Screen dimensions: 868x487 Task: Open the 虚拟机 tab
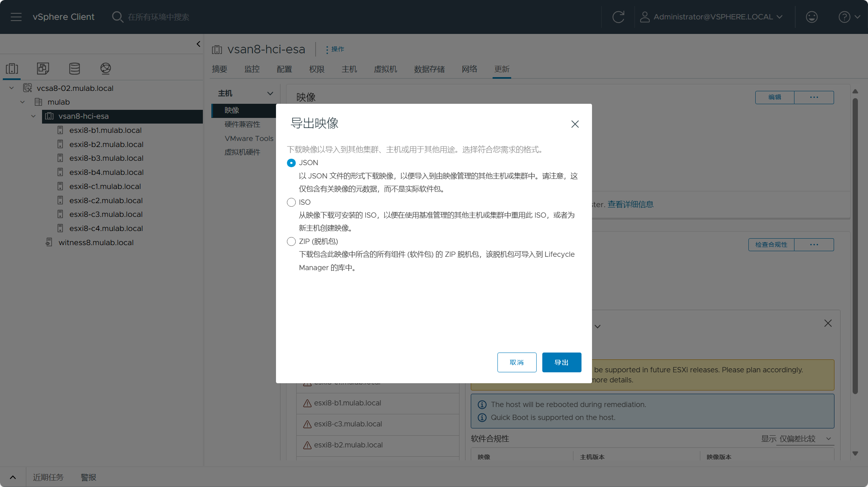click(x=386, y=69)
